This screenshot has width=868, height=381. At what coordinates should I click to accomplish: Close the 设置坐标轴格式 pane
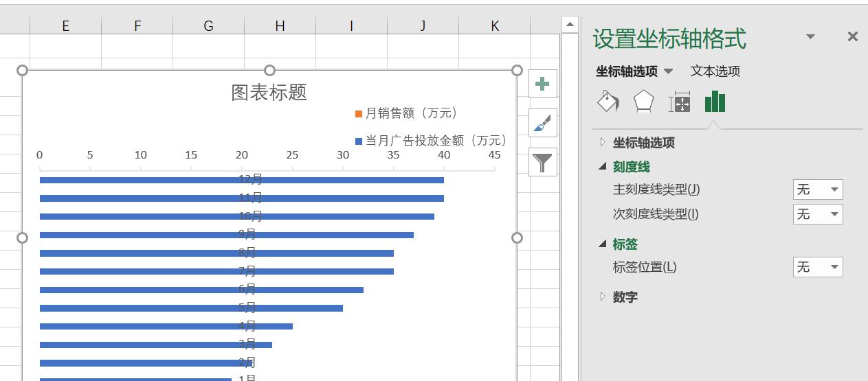pyautogui.click(x=852, y=37)
